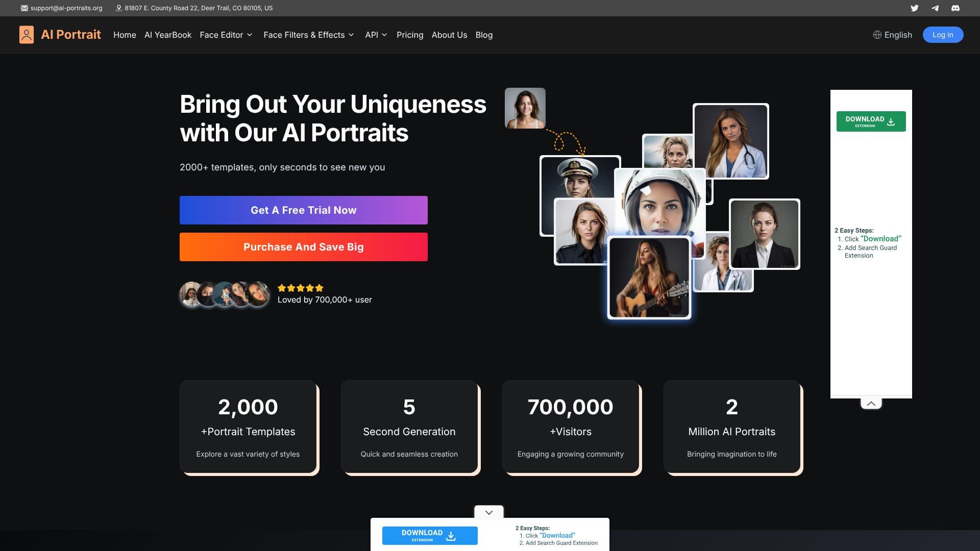Collapse the bottom ad with down chevron

[x=488, y=512]
